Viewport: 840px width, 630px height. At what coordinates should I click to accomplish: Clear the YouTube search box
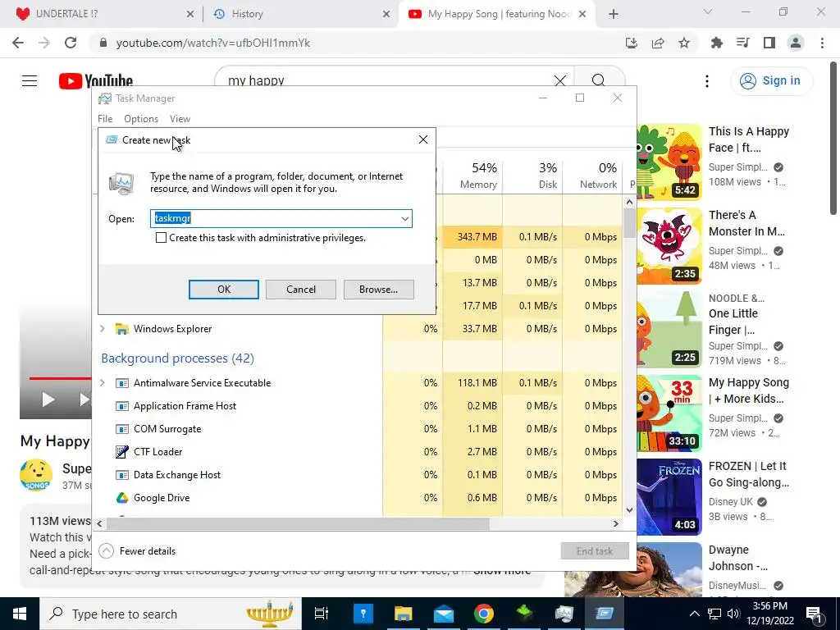pyautogui.click(x=559, y=81)
